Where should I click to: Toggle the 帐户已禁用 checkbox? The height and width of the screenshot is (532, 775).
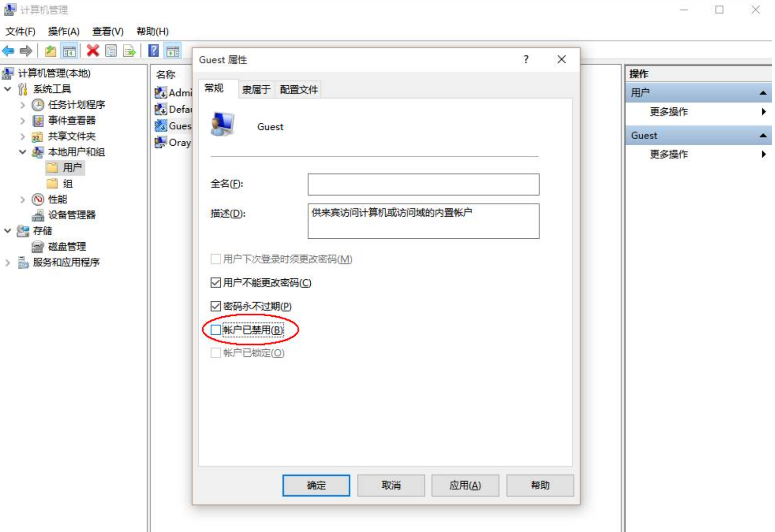point(216,330)
